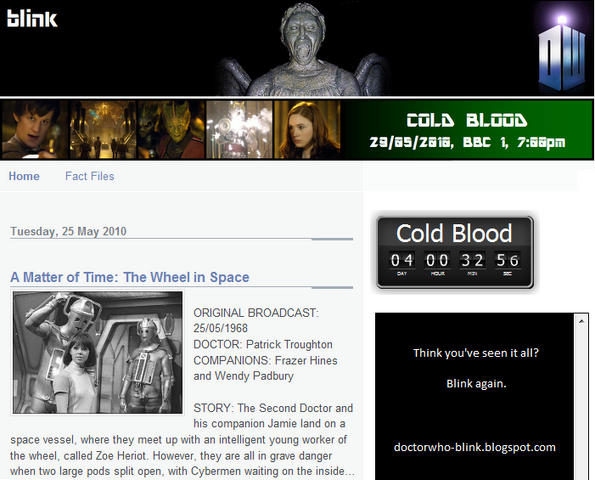Image resolution: width=595 pixels, height=480 pixels.
Task: Select the green Silurian creature thumbnail
Action: pos(171,129)
